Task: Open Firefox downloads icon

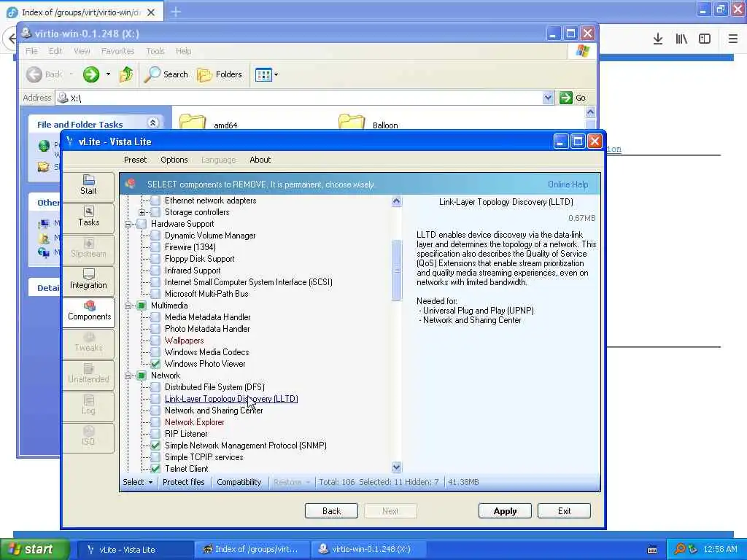Action: point(657,39)
